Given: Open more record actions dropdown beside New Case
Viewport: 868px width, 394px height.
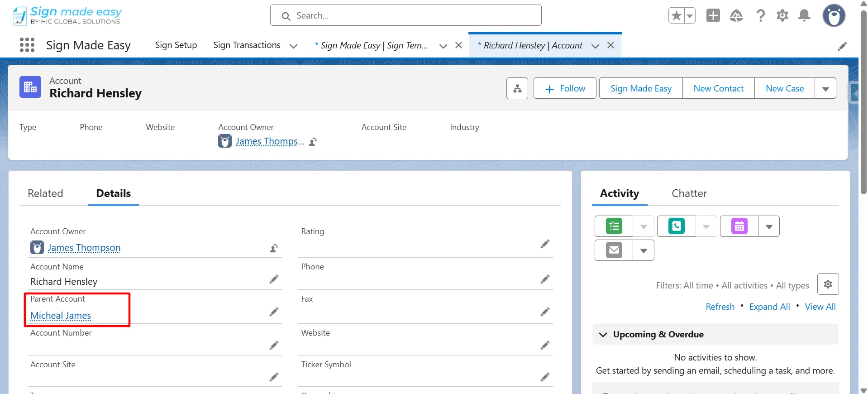Looking at the screenshot, I should click(825, 88).
